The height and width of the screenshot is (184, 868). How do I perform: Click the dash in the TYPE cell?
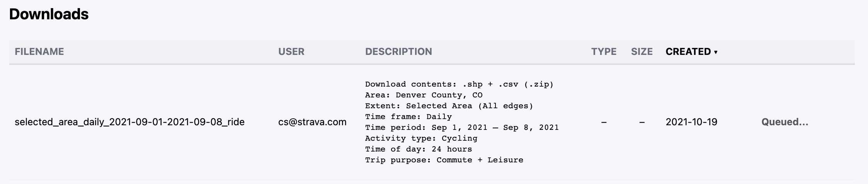tap(604, 123)
